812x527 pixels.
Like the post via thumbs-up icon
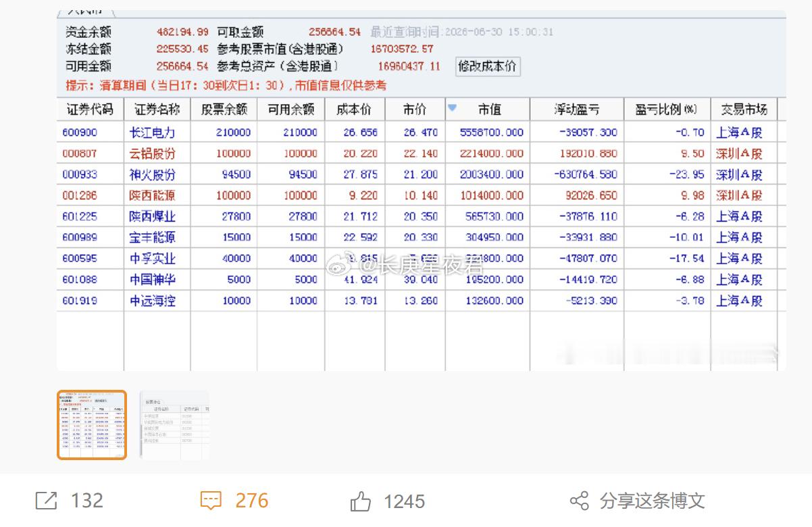pyautogui.click(x=361, y=501)
